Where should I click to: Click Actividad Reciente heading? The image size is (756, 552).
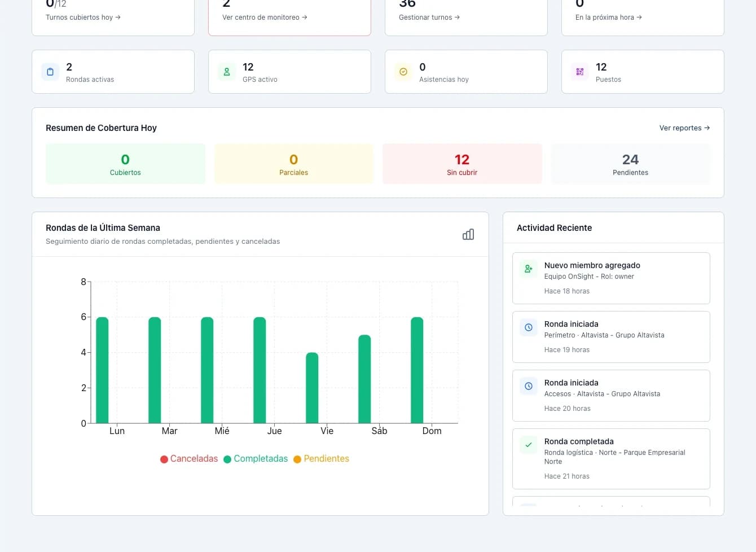pyautogui.click(x=554, y=228)
